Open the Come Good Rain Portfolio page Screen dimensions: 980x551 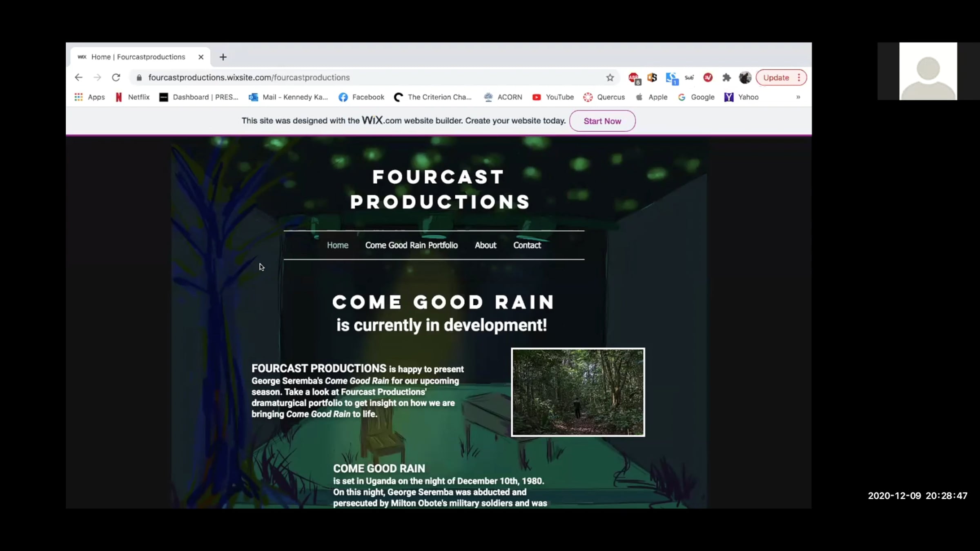point(411,245)
